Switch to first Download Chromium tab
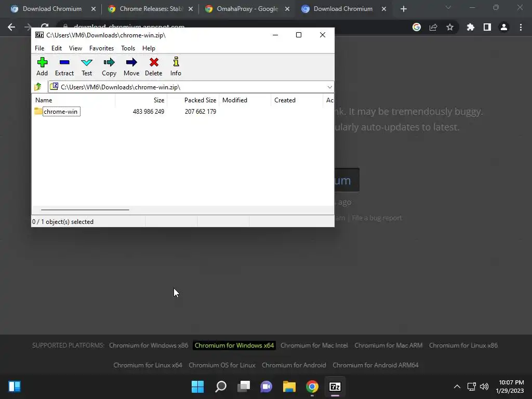The width and height of the screenshot is (532, 399). [x=52, y=9]
